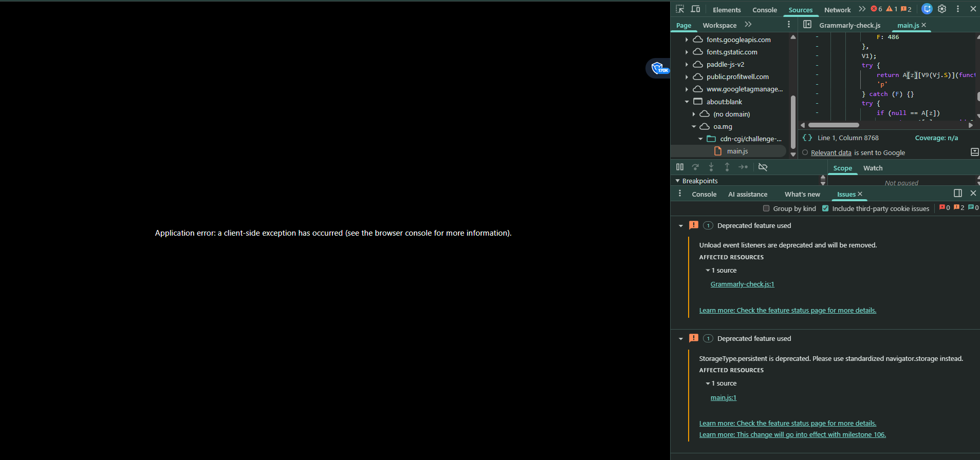Open the Sources navigator three-dot menu
Viewport: 980px width, 460px height.
point(789,25)
